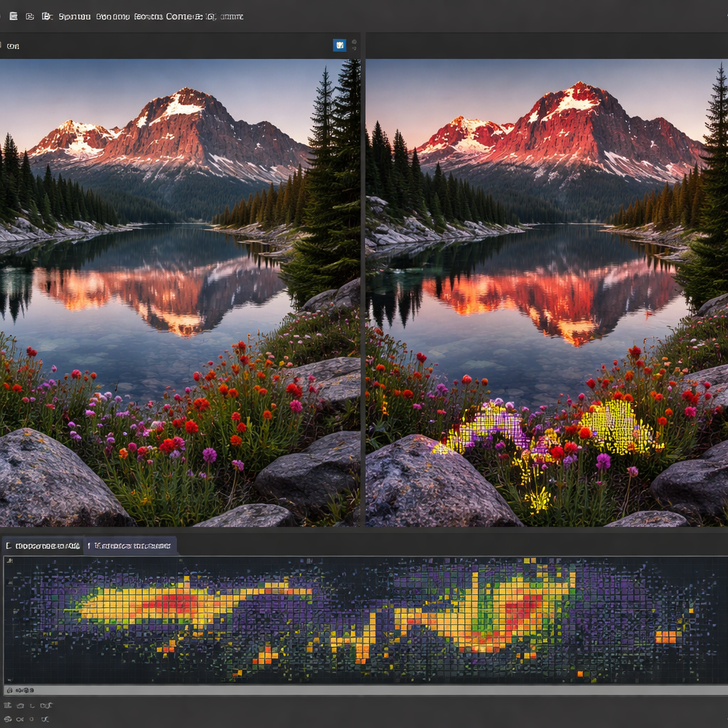Click the second icon in the top toolbar
Screen dimensions: 728x728
(30, 16)
